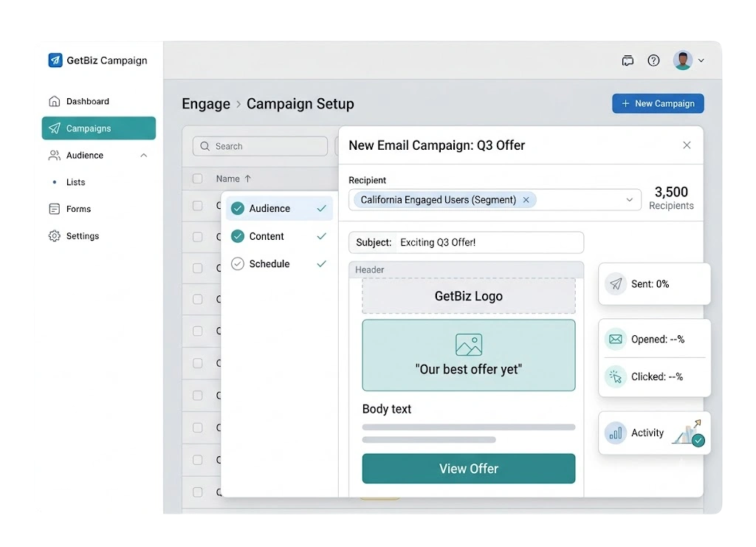This screenshot has height=547, width=756.
Task: Click the New Campaign button
Action: pos(658,103)
